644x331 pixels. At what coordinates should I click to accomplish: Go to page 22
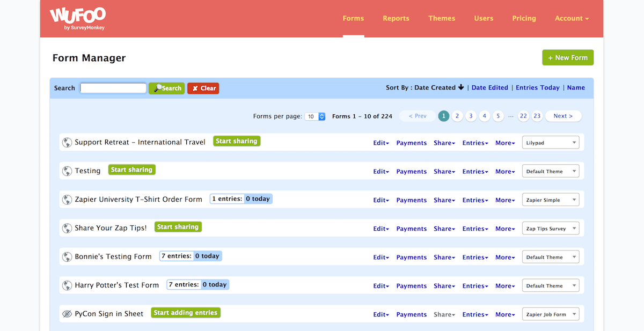[523, 116]
